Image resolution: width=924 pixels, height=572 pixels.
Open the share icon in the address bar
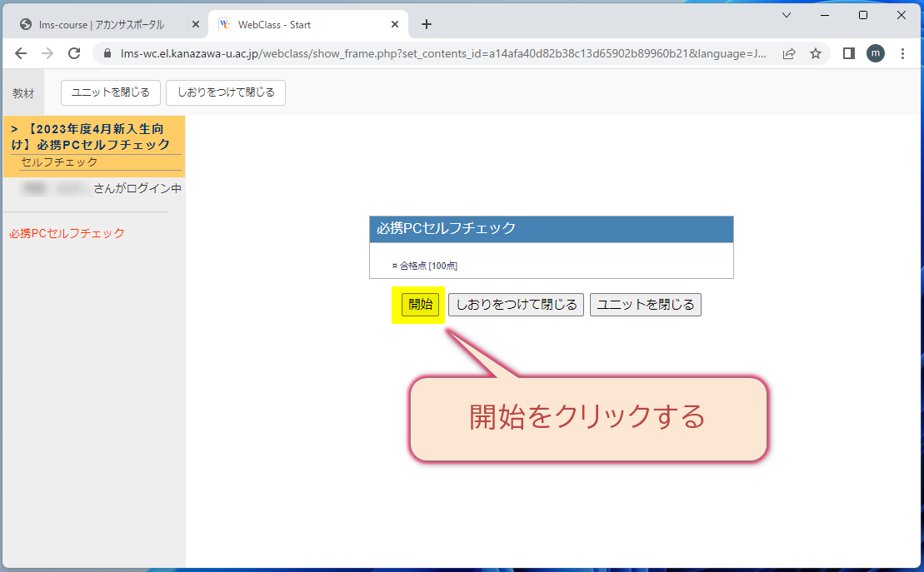(787, 52)
